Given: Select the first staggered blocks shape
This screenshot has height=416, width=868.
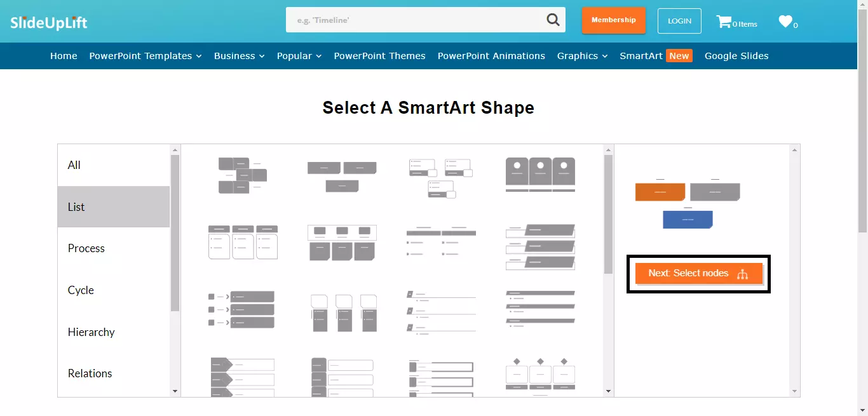Looking at the screenshot, I should 243,175.
